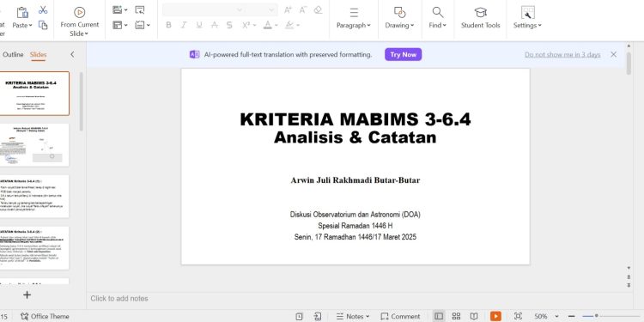The image size is (644, 322).
Task: Toggle Underline formatting
Action: point(199,26)
